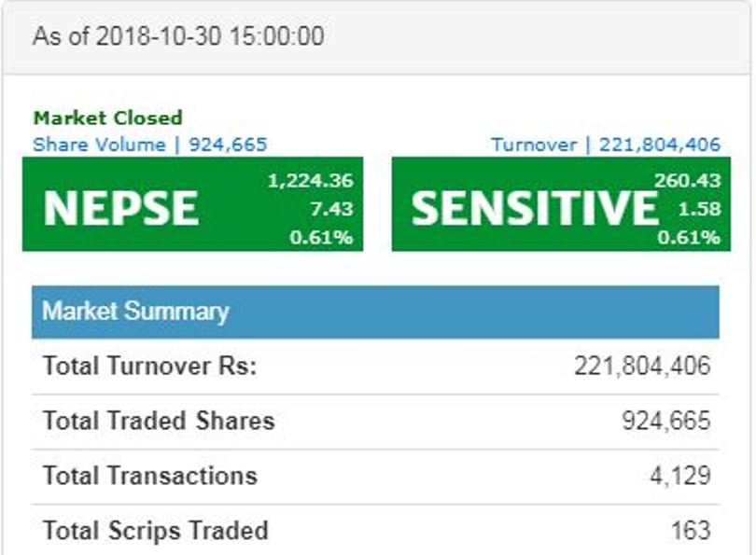Select the SENSITIVE index label

535,207
